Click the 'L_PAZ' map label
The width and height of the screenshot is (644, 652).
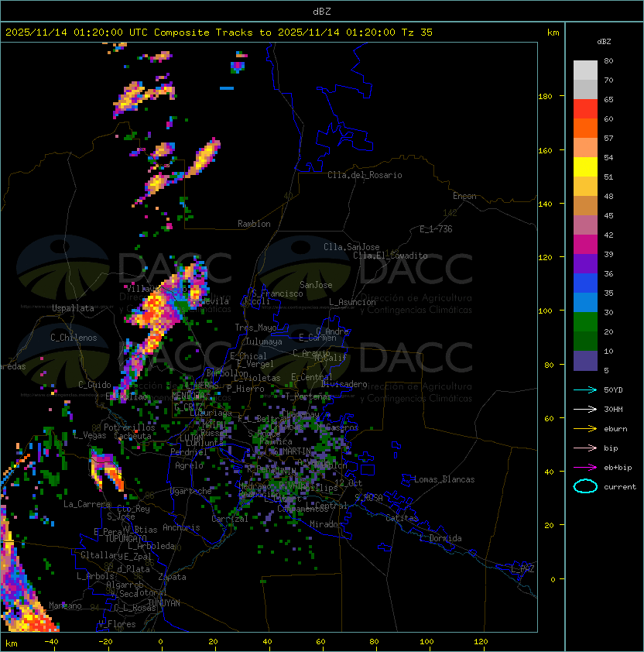(x=522, y=569)
